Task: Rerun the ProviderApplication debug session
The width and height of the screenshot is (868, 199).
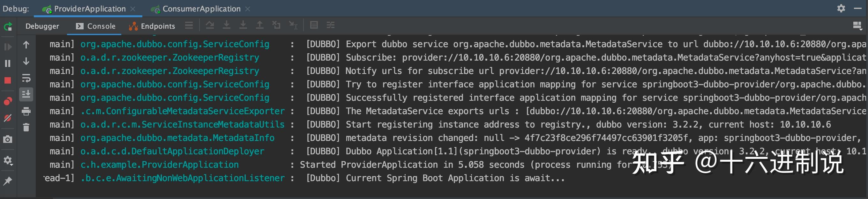Action: (x=8, y=26)
